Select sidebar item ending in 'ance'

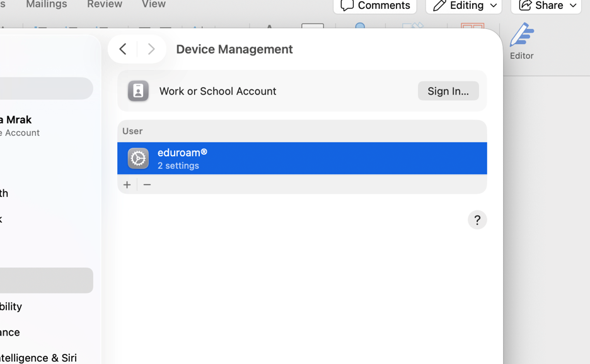[10, 333]
